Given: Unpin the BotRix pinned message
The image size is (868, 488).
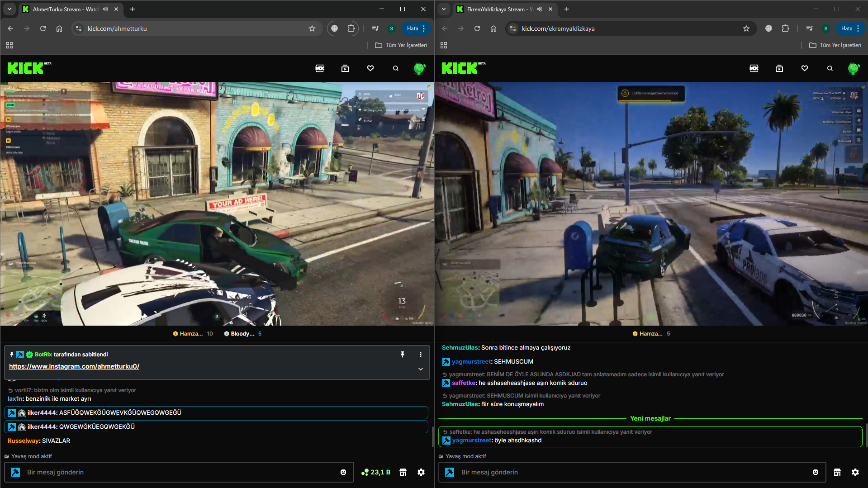Looking at the screenshot, I should [x=403, y=355].
